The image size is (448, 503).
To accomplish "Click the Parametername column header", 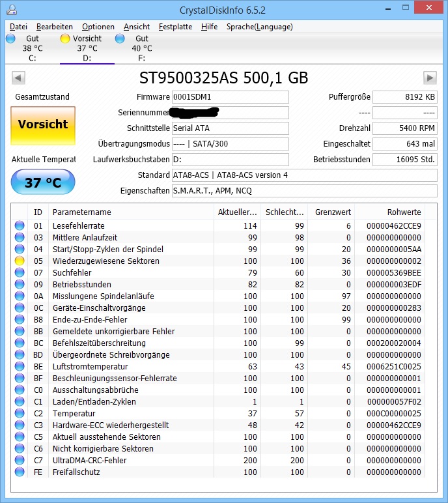I will (x=131, y=212).
